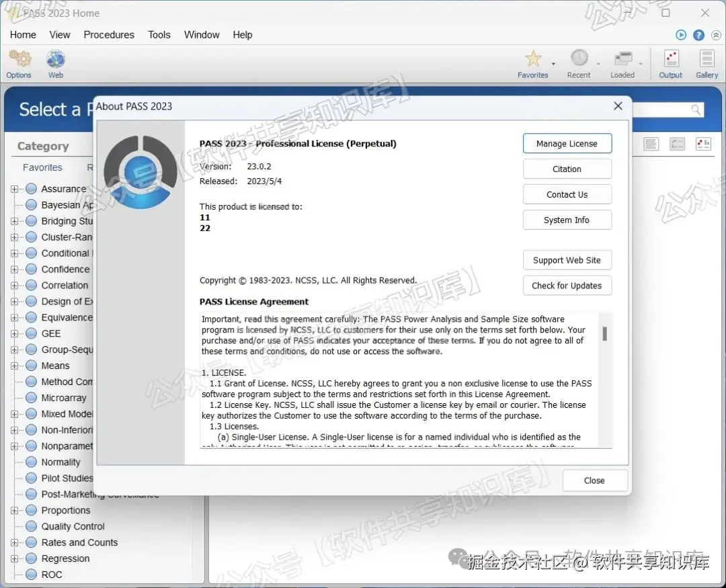The height and width of the screenshot is (588, 726).
Task: Select the ROC category icon
Action: click(32, 575)
